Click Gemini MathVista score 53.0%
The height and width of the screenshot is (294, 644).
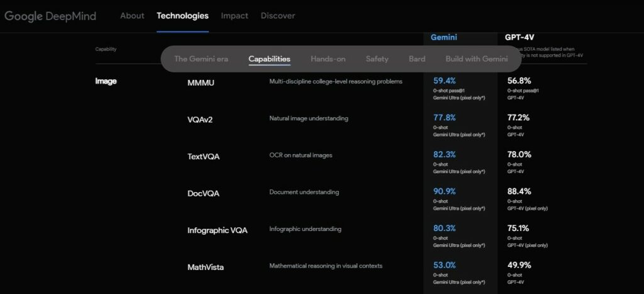tap(445, 265)
